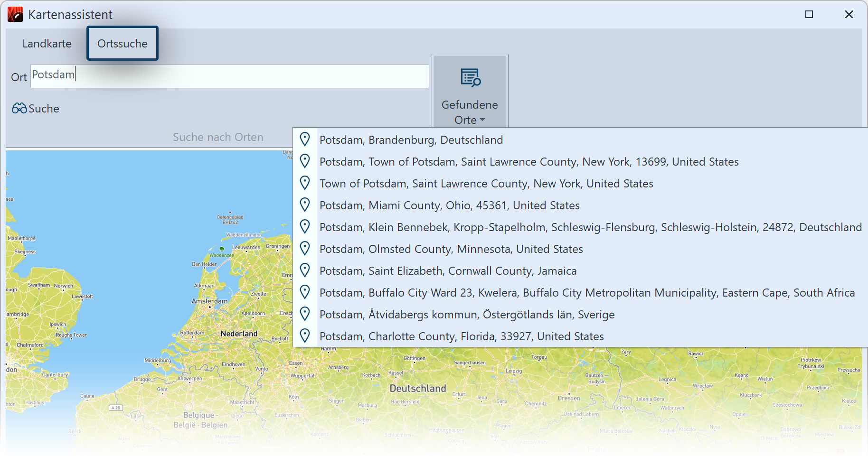Click Chelmsford on the map
Screen dimensions: 868x456
(x=30, y=345)
